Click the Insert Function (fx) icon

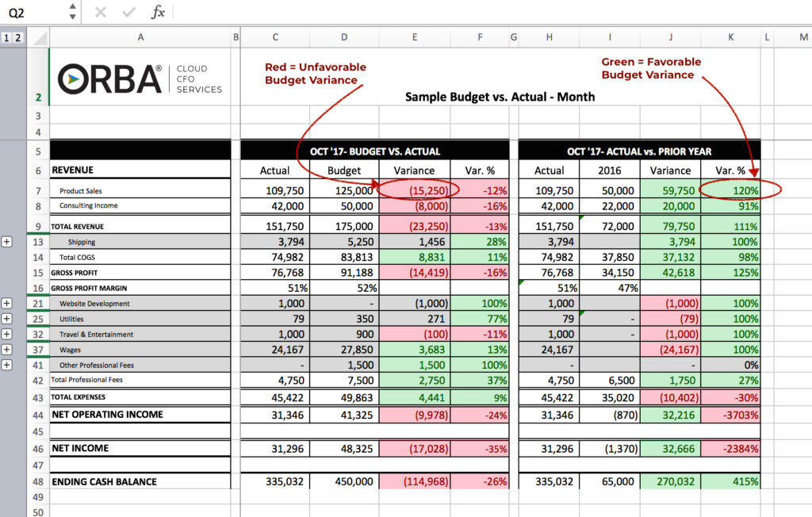pos(160,12)
